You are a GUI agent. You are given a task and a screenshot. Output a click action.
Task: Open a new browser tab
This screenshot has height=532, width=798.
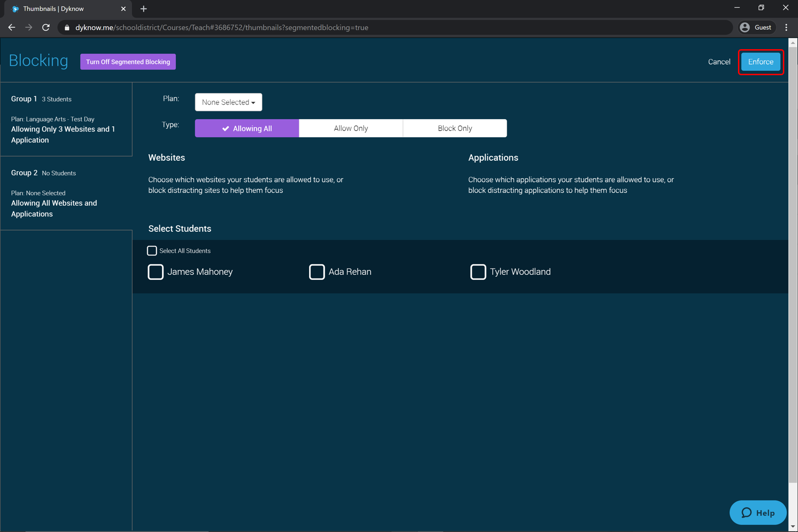[x=144, y=9]
